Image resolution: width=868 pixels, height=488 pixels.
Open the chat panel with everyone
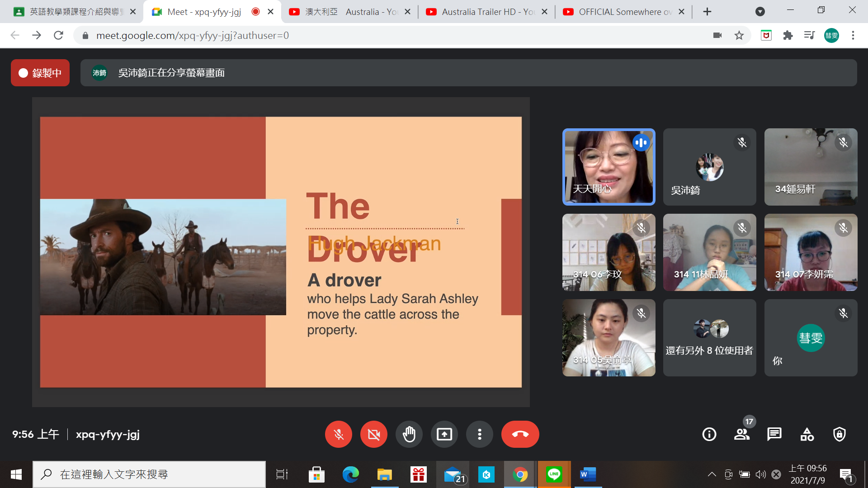(x=774, y=434)
